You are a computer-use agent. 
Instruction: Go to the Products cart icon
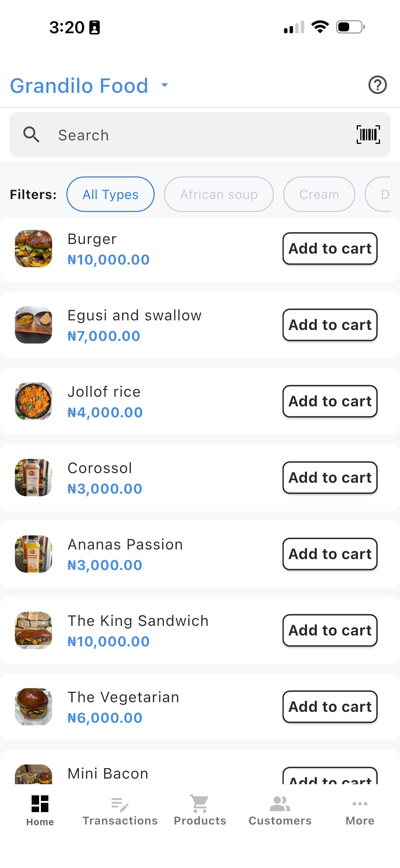[x=200, y=804]
